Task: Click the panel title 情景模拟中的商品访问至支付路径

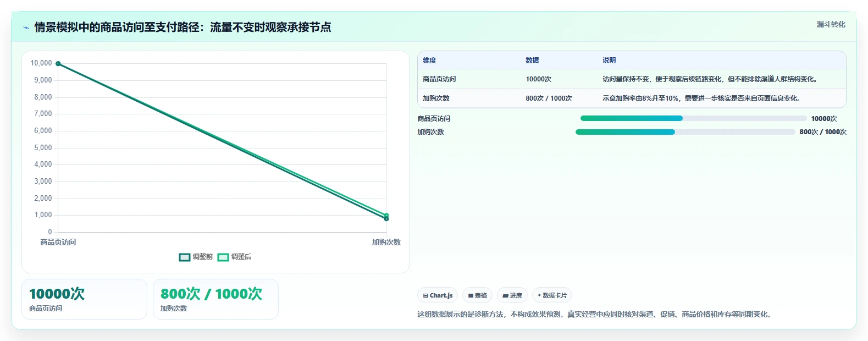Action: coord(183,28)
